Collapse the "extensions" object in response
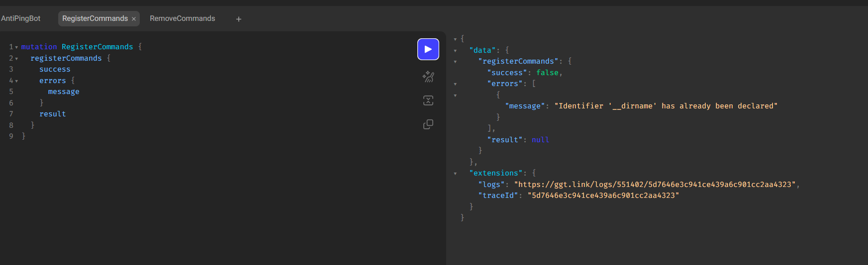868x265 pixels. coord(455,174)
